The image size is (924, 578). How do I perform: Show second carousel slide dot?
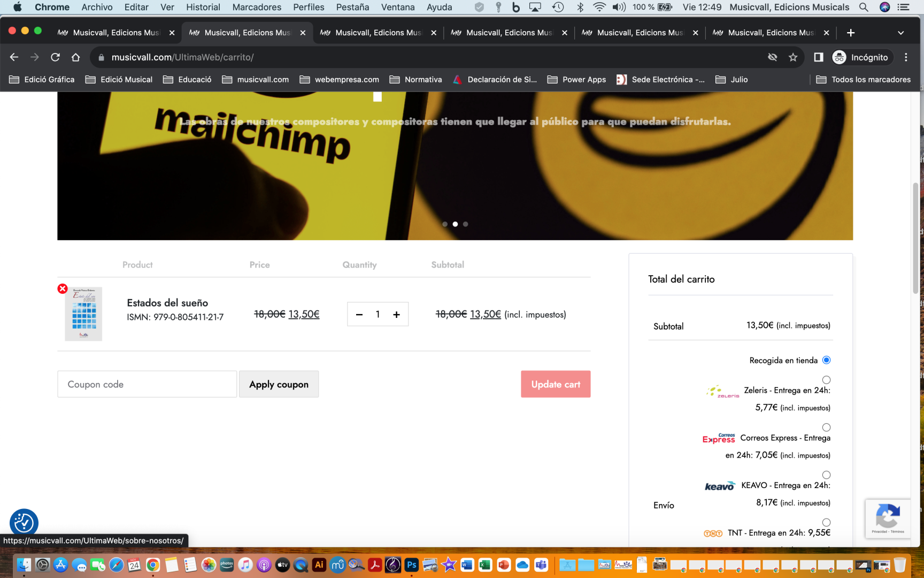pos(455,224)
